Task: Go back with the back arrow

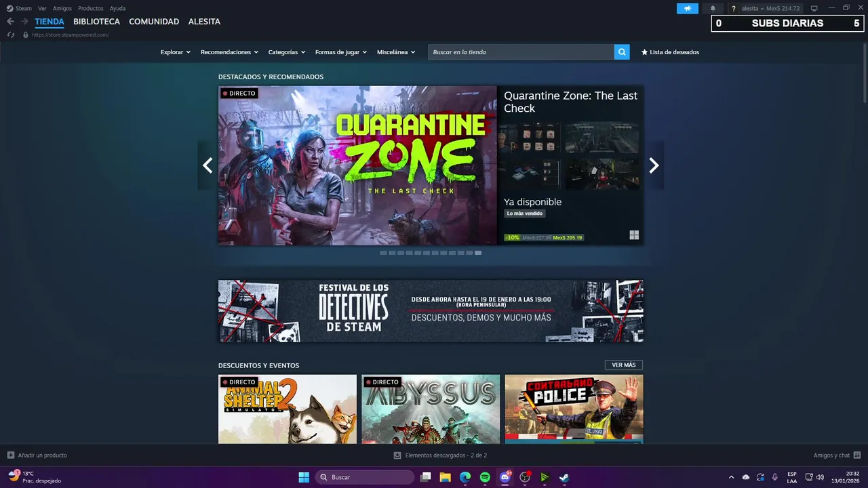Action: pos(10,22)
